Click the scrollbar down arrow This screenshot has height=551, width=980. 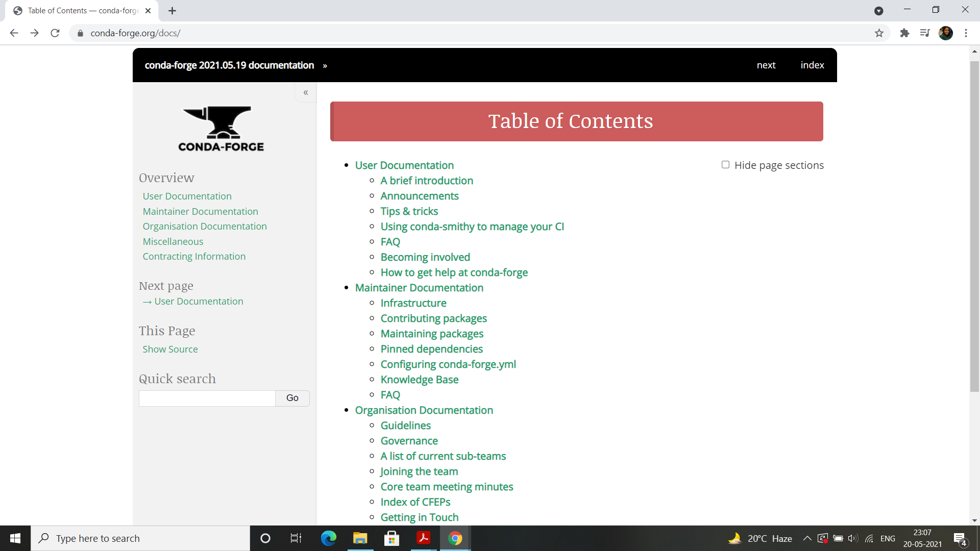click(974, 521)
